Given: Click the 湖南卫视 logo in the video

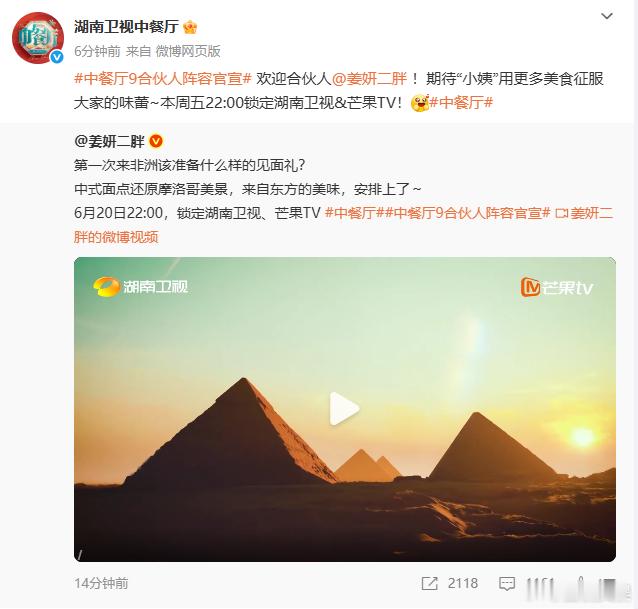Looking at the screenshot, I should pyautogui.click(x=141, y=287).
